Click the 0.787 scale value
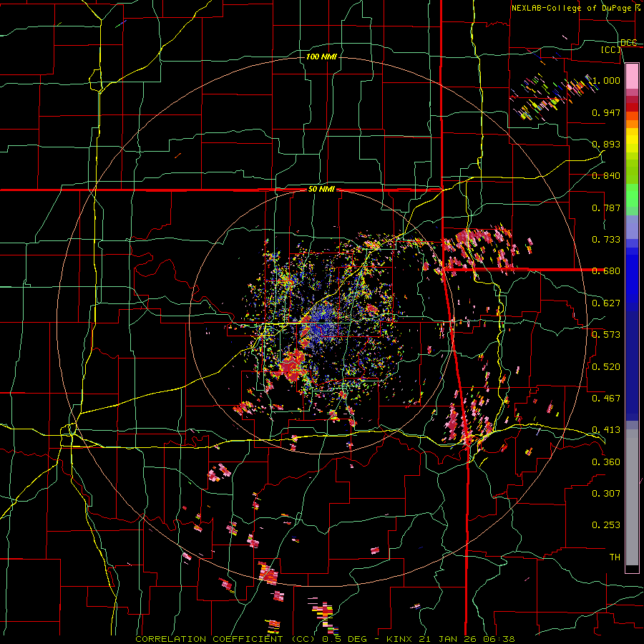Image resolution: width=644 pixels, height=644 pixels. pos(606,208)
